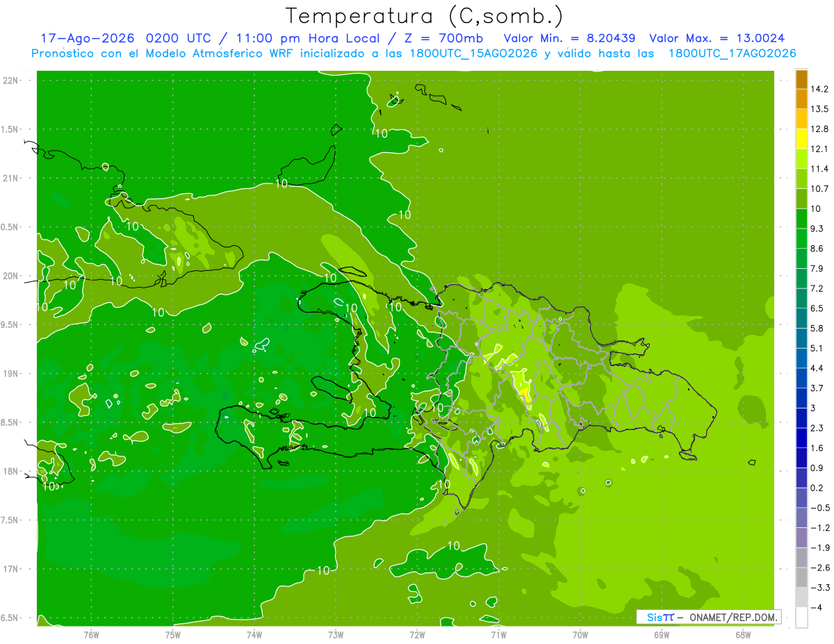The image size is (834, 644).
Task: Pick the dark blue swatch between 2.3 and 1.6
Action: 801,437
